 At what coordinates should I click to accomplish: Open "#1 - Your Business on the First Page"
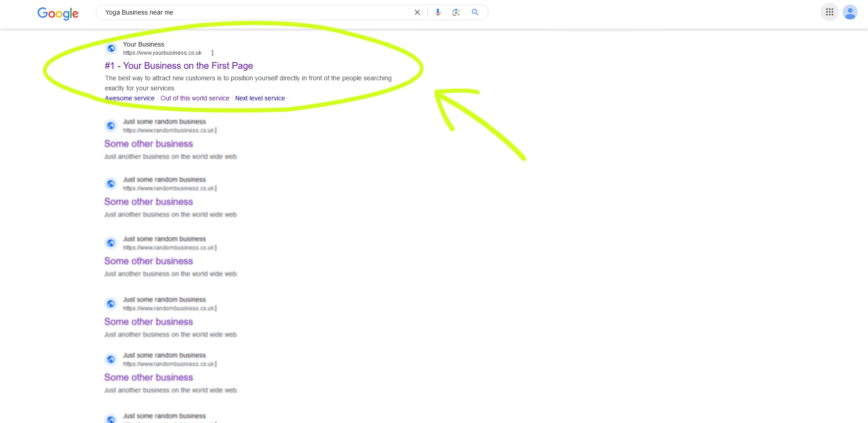point(179,66)
